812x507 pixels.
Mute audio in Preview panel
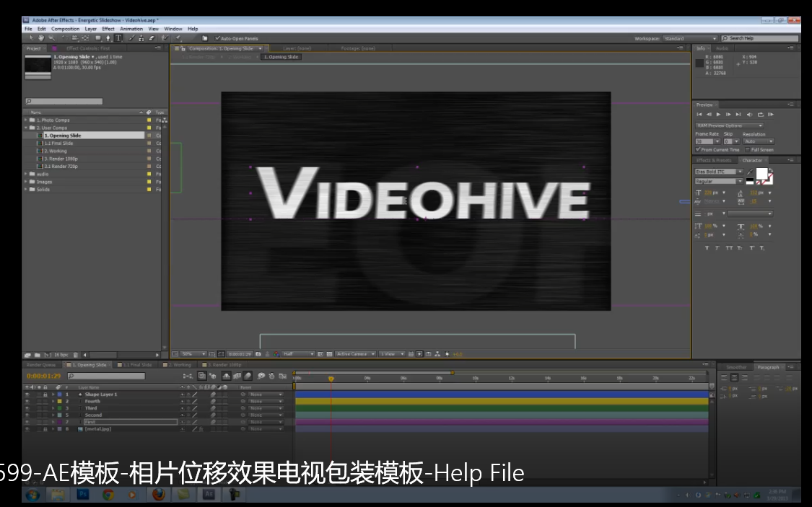pos(750,115)
